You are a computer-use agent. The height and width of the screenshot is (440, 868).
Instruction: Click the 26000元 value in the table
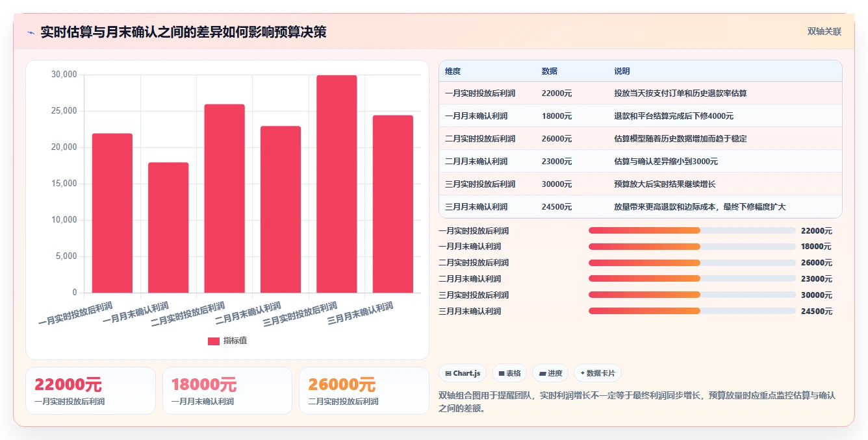[x=557, y=139]
